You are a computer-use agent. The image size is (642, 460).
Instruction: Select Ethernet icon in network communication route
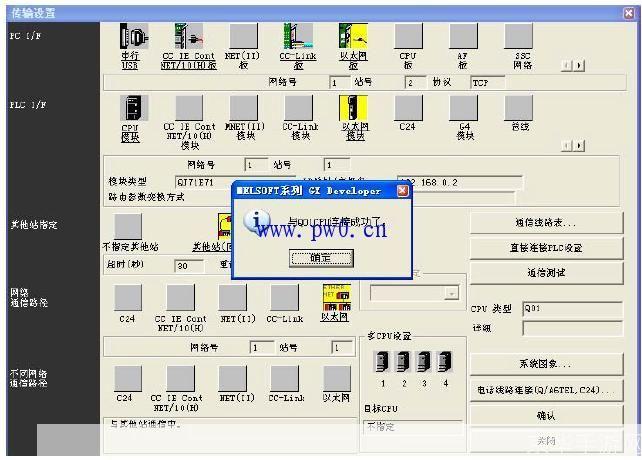pos(337,298)
